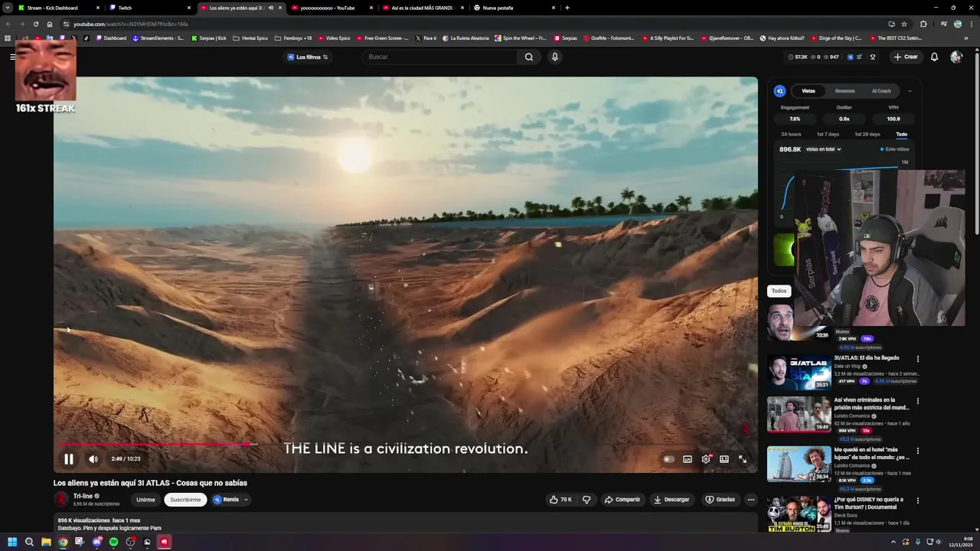Viewport: 980px width, 551px height.
Task: Open the 3I/ATLAS El día ha llegado thumbnail
Action: (x=799, y=372)
